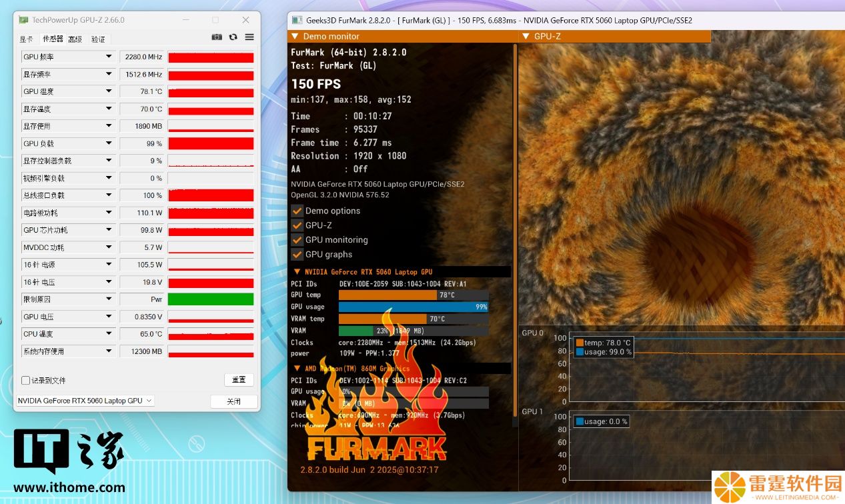Click the 显存使用 sensor graph
This screenshot has height=504, width=845.
point(211,126)
